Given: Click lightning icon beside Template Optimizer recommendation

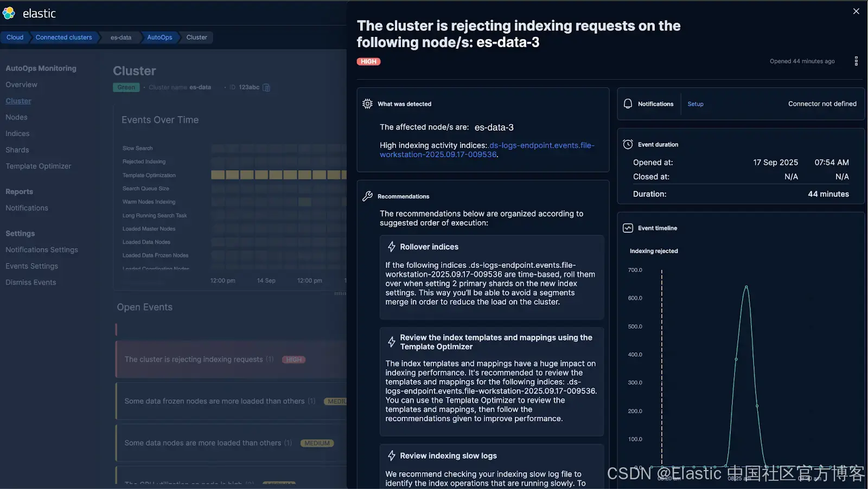Looking at the screenshot, I should coord(392,342).
